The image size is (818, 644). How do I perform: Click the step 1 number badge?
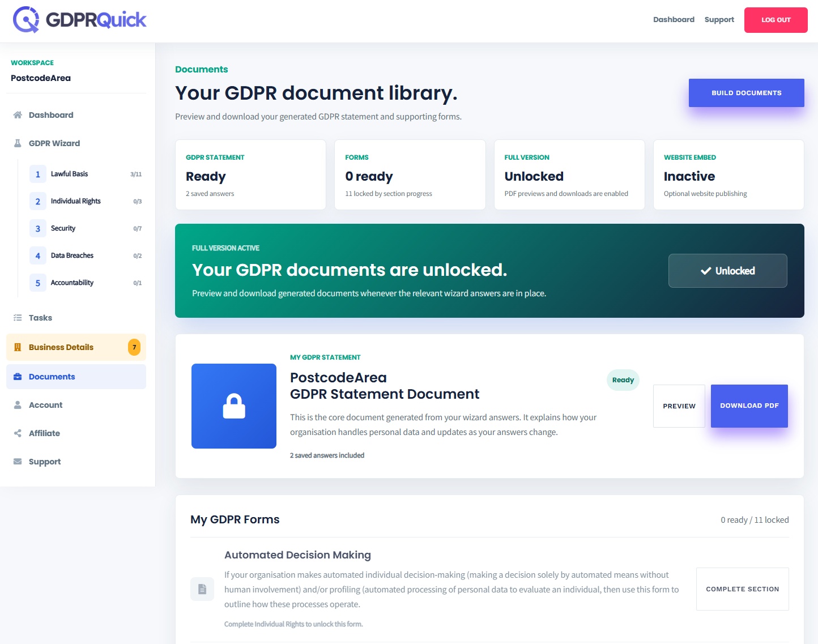[x=38, y=174]
